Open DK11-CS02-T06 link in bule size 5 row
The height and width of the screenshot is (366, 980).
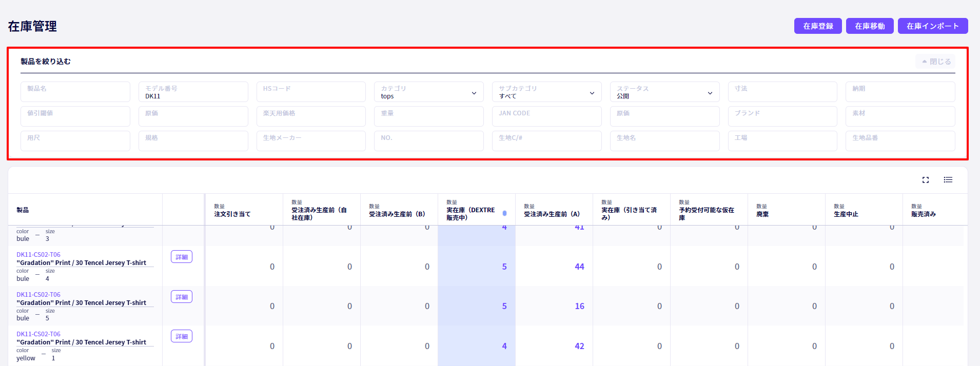(x=38, y=295)
